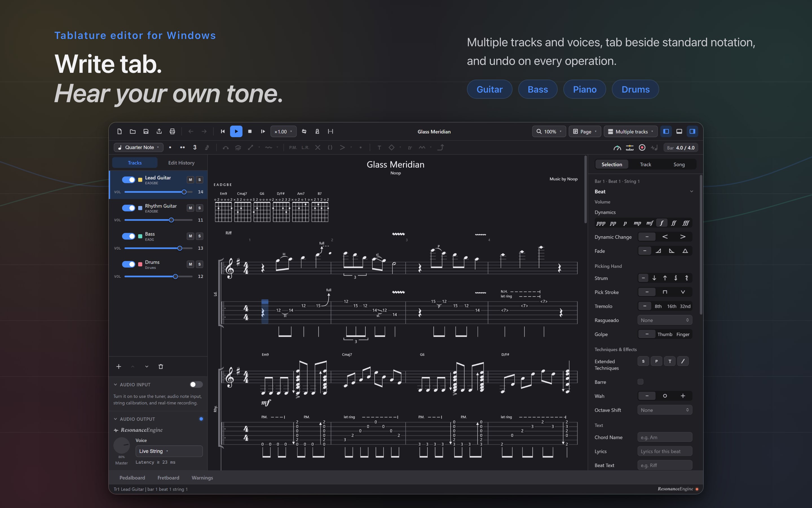Image resolution: width=812 pixels, height=508 pixels.
Task: Click the record circle icon in the toolbar
Action: [x=642, y=148]
